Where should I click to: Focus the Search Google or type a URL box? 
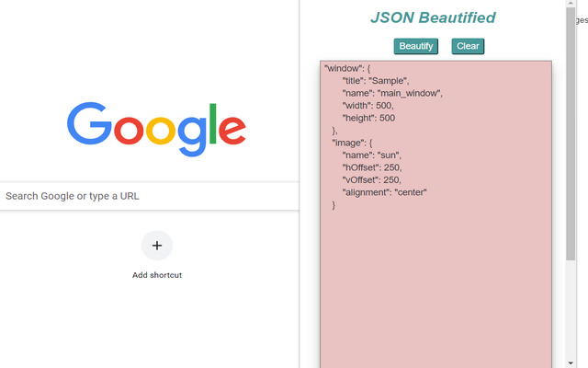[x=149, y=196]
